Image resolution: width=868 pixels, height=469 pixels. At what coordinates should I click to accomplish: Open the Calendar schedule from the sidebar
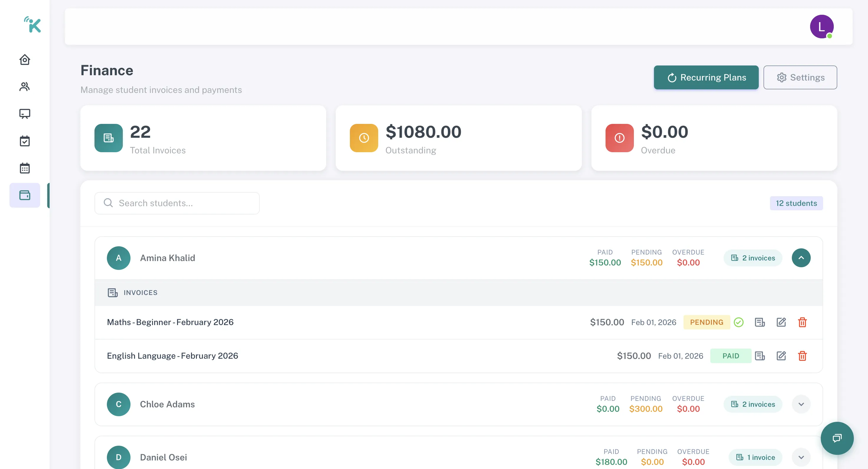tap(25, 168)
